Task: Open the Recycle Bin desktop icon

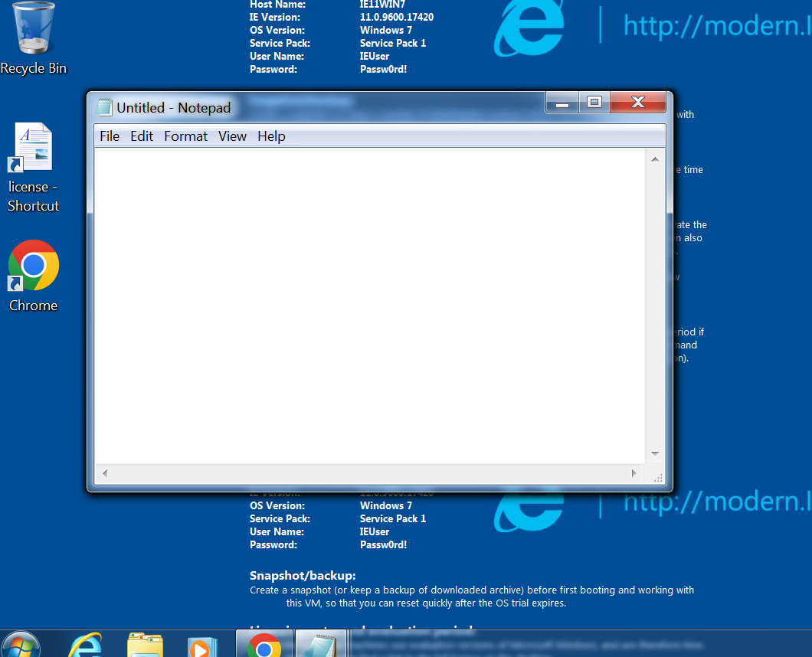Action: tap(34, 39)
